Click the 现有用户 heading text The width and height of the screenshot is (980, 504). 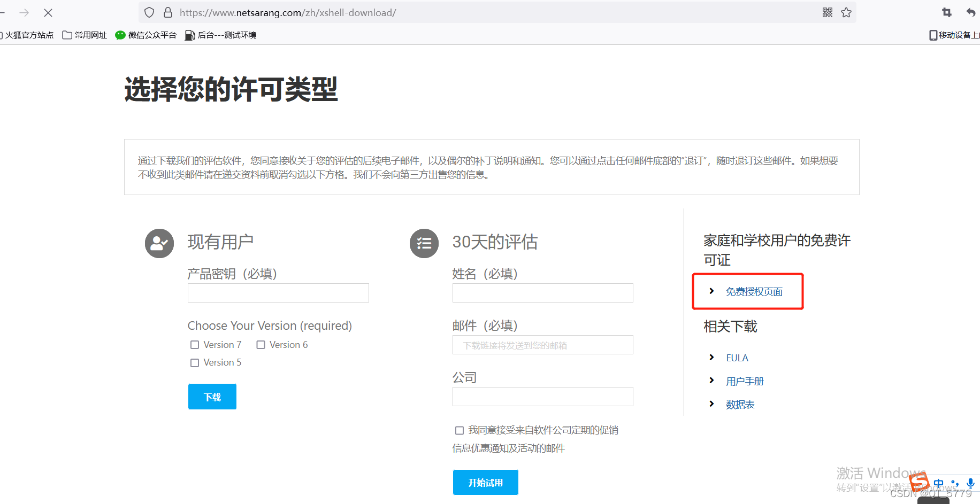click(x=220, y=242)
